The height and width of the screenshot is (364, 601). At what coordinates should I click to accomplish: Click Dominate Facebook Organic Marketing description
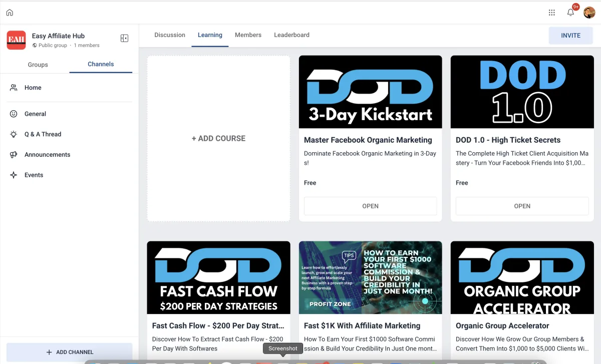(370, 158)
